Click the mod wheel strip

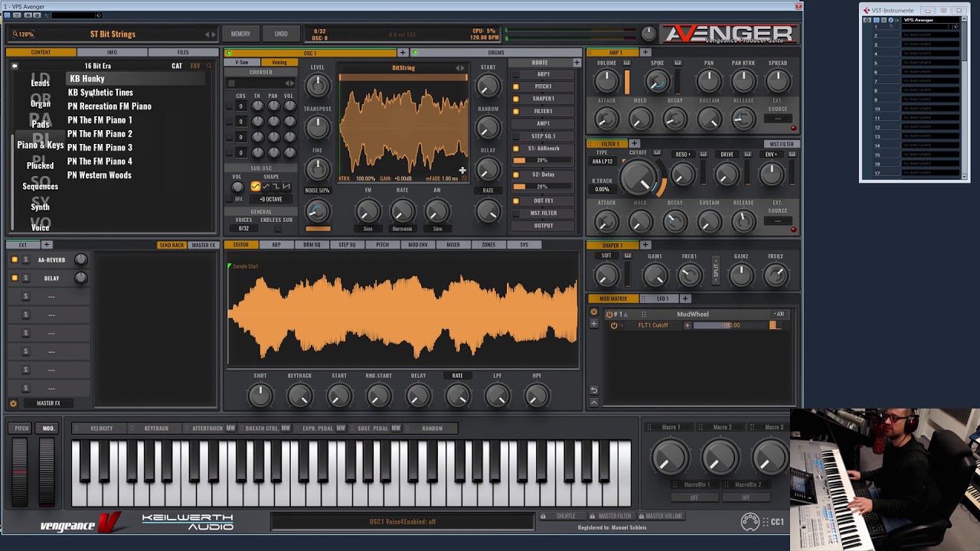point(47,471)
